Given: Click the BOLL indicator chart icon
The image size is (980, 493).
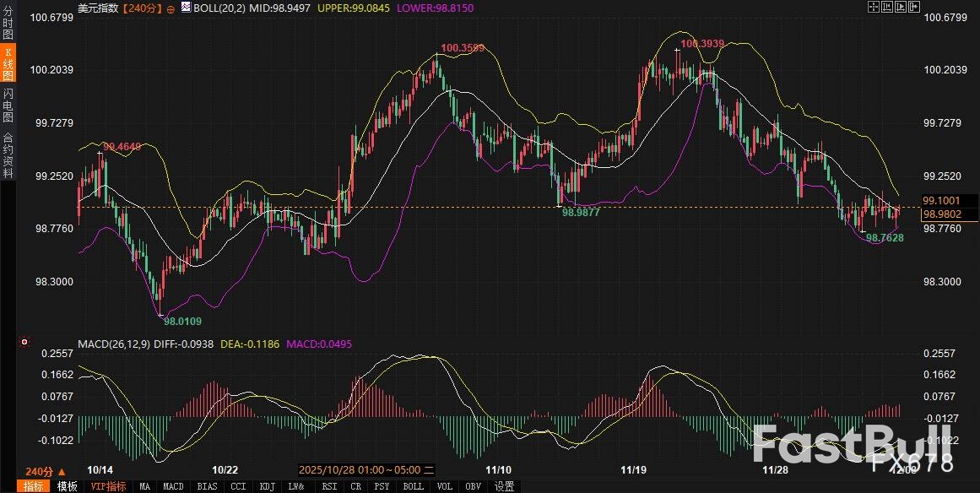Looking at the screenshot, I should 185,8.
